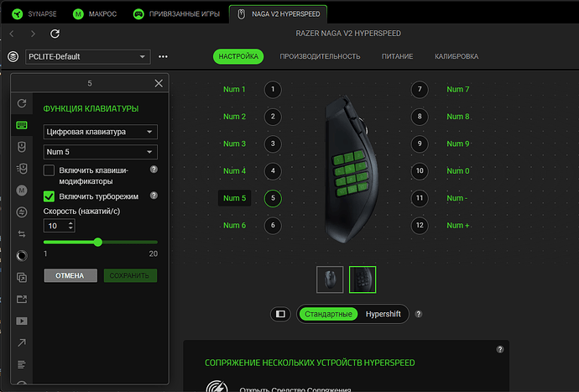Select the text function lines icon
The width and height of the screenshot is (579, 392).
[22, 364]
